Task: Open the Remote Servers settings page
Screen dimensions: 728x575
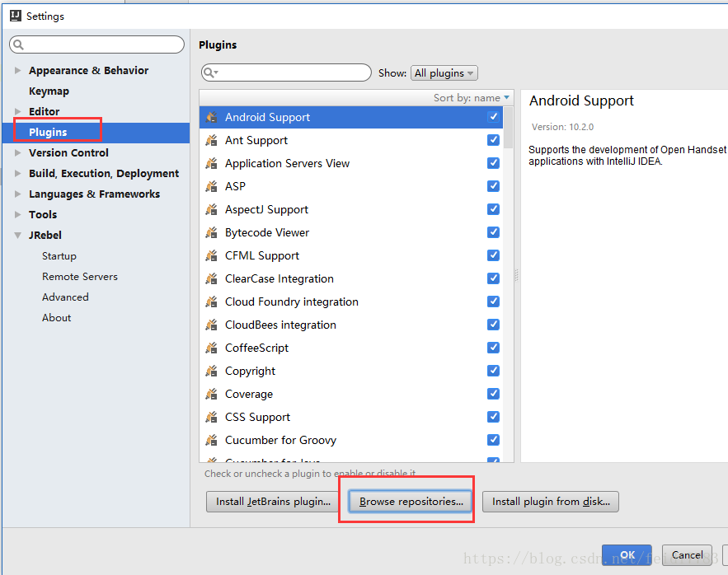Action: (x=80, y=277)
